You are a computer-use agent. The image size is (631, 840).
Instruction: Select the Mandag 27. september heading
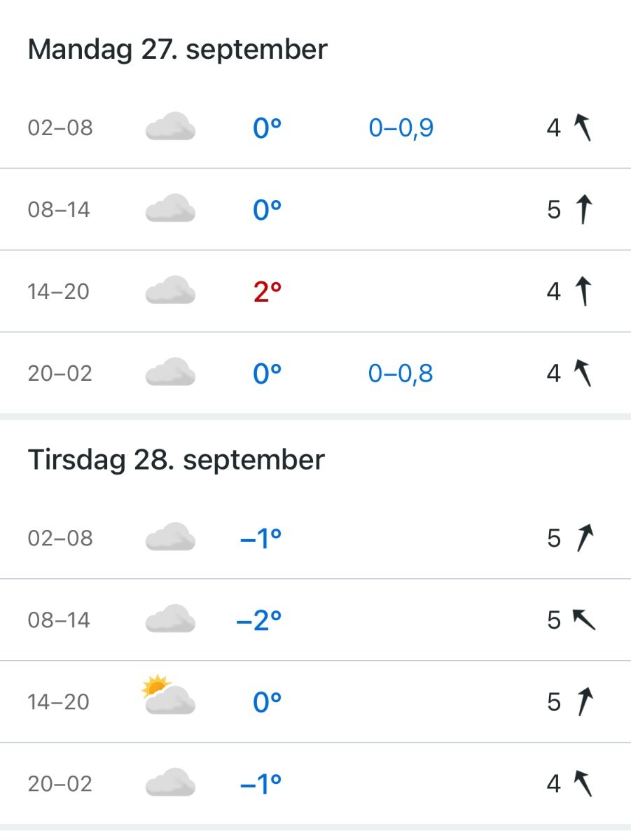pos(177,50)
